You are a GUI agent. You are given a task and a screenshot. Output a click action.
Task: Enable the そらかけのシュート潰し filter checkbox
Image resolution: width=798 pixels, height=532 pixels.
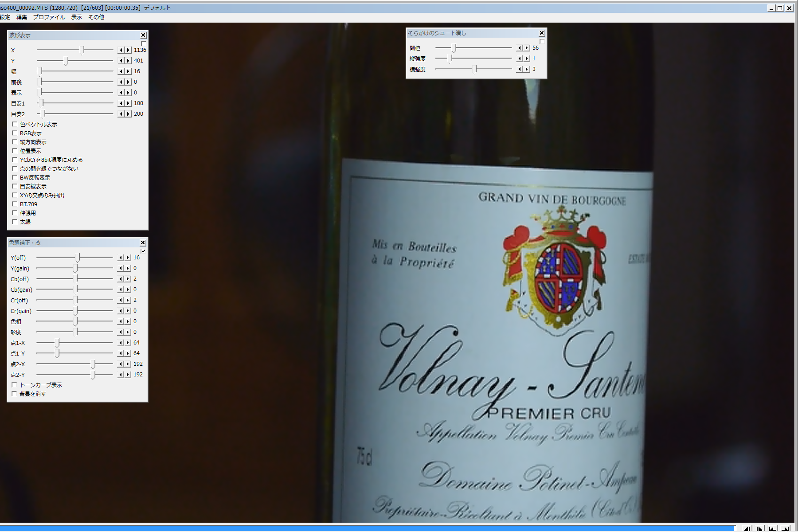pyautogui.click(x=542, y=41)
